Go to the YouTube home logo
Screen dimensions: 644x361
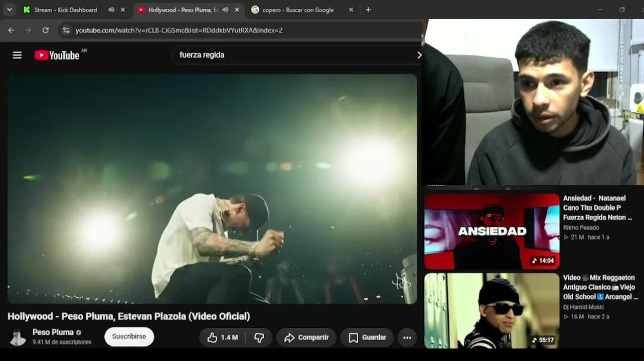click(x=57, y=55)
